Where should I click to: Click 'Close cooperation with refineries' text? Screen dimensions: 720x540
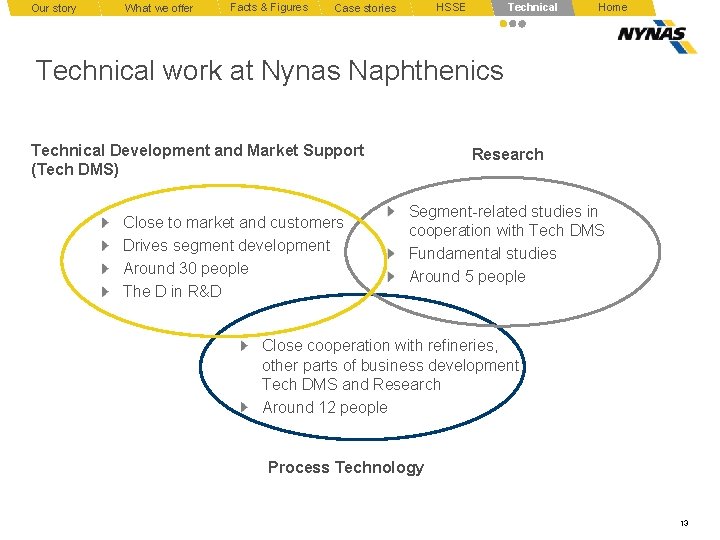click(x=380, y=345)
